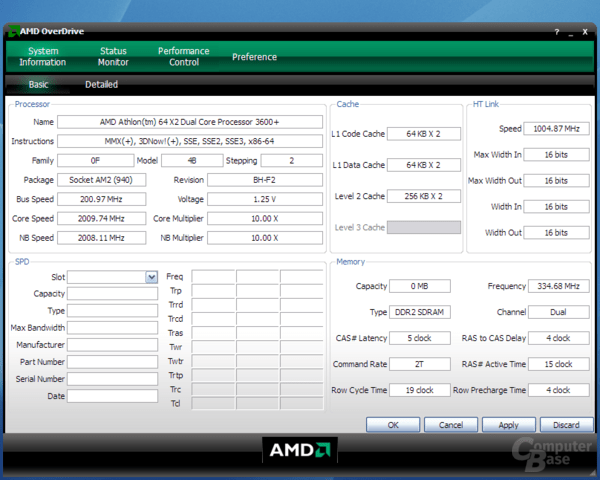Click L1 Code Cache value field
600x480 pixels.
[424, 134]
